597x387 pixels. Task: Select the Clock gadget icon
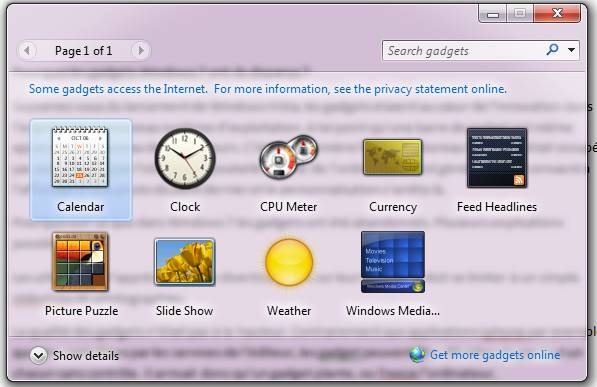[185, 158]
